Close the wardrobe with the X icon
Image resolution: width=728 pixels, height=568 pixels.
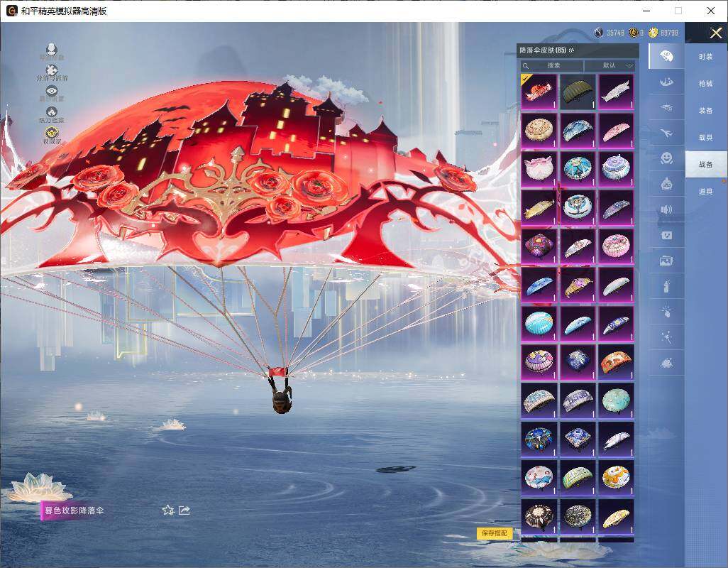click(x=715, y=33)
